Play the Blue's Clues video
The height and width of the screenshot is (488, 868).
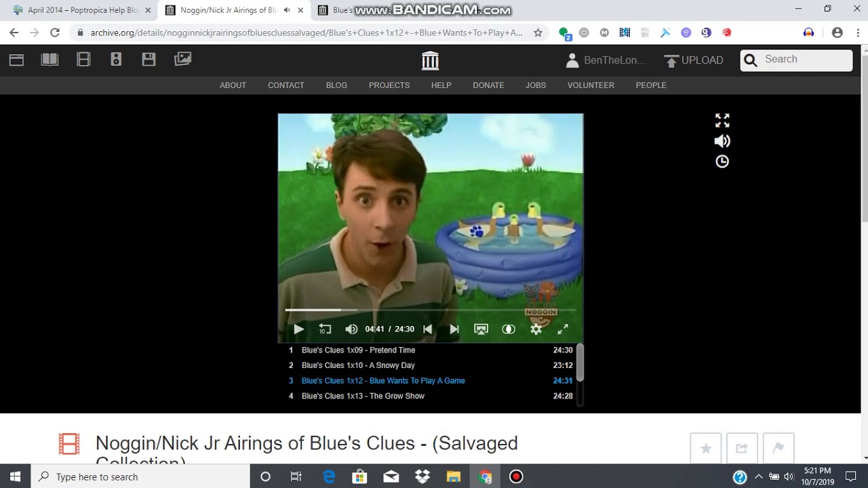point(298,329)
